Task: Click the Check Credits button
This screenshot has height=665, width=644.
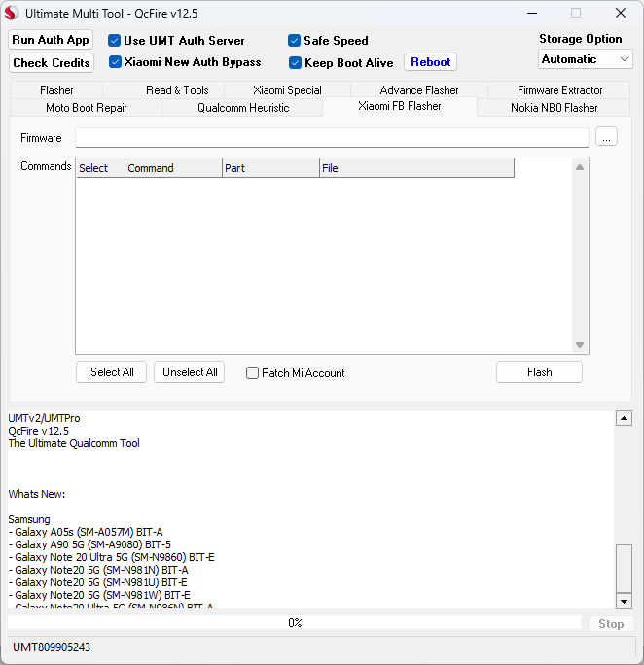Action: click(x=52, y=63)
